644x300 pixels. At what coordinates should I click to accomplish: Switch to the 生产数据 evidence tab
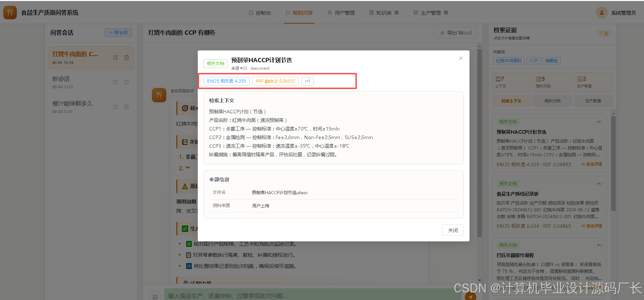(x=593, y=101)
